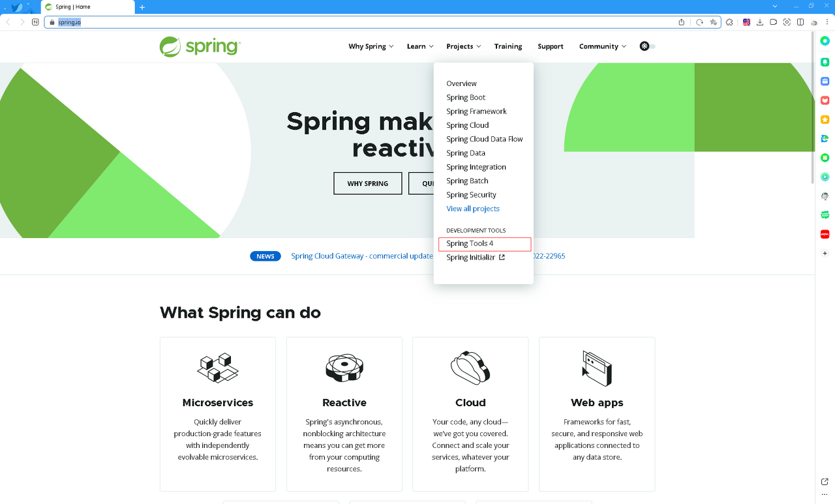Select Spring Boot from the Projects menu
The image size is (835, 504).
pos(466,97)
